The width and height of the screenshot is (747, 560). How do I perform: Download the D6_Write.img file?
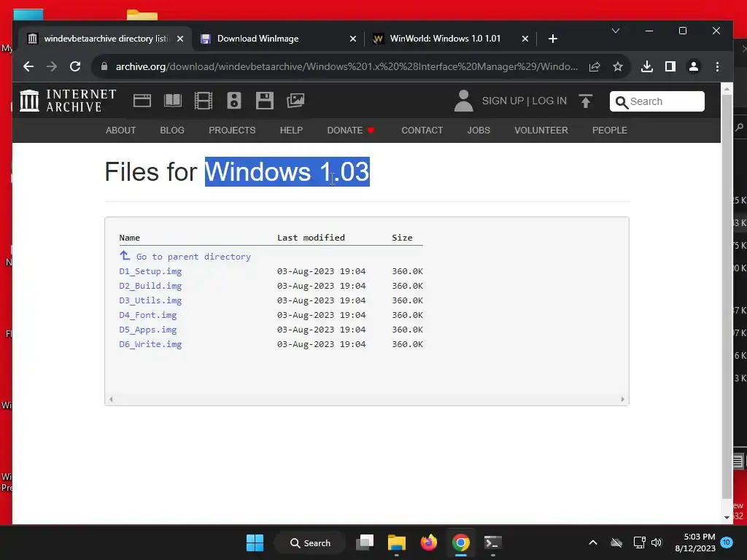(150, 344)
